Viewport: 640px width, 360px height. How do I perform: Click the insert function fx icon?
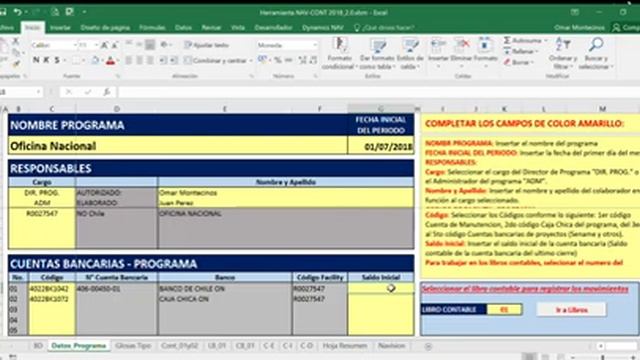[x=107, y=92]
